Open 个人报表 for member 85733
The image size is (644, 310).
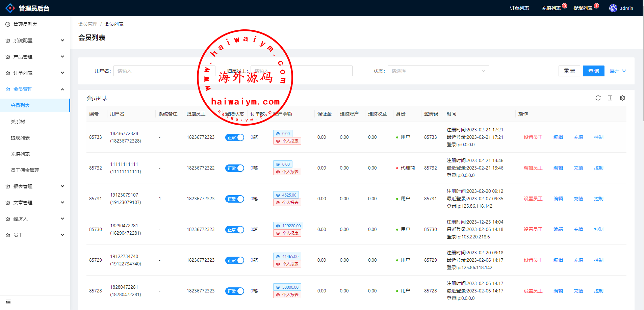point(287,141)
